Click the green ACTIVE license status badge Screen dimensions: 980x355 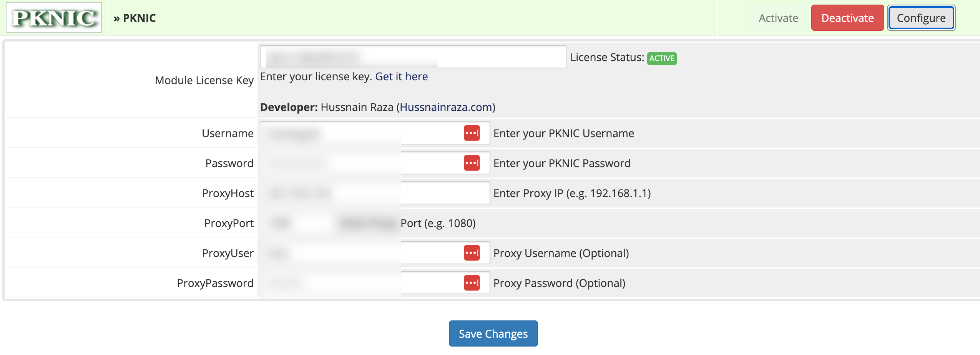661,58
